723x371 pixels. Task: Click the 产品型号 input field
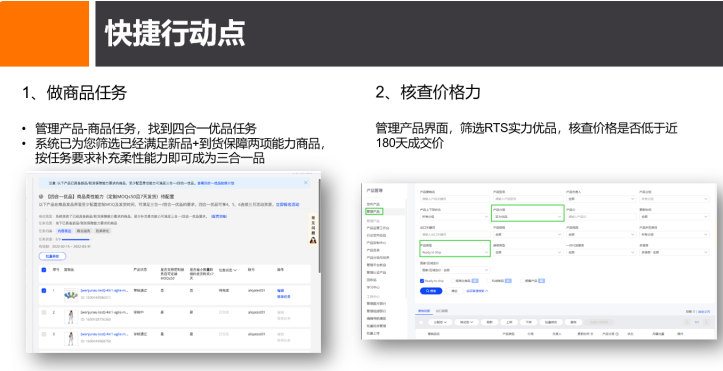[x=528, y=199]
